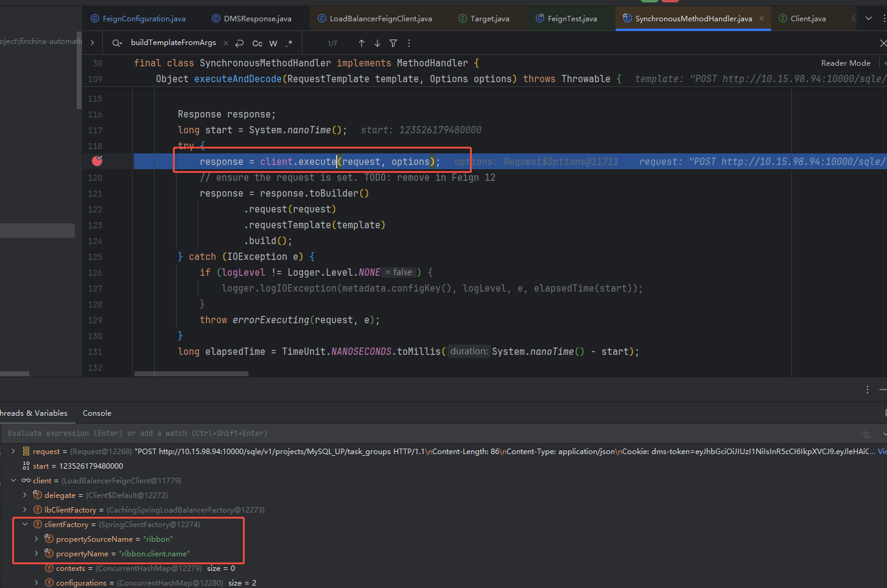Collapse the clientFactory variable node
This screenshot has width=887, height=588.
(x=25, y=524)
